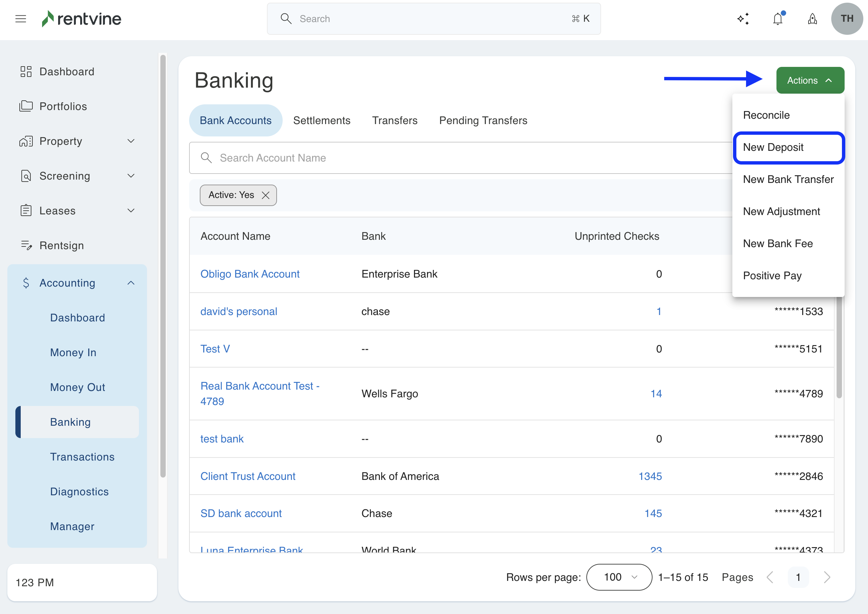Switch to the Settlements tab
This screenshot has width=868, height=614.
pos(322,120)
